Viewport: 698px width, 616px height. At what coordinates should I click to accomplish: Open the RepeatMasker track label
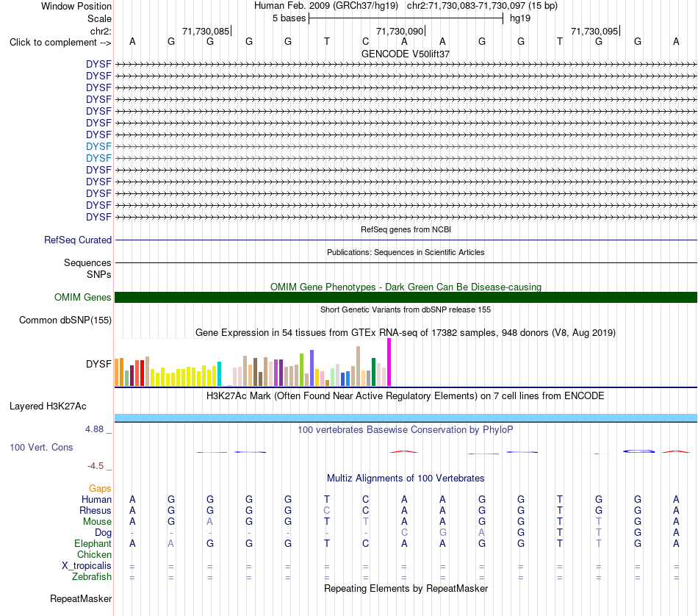(81, 598)
